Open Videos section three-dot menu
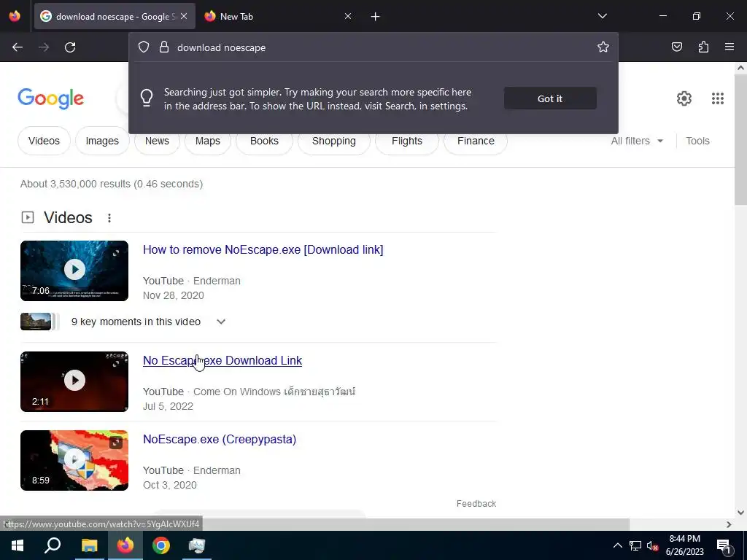 [x=109, y=217]
